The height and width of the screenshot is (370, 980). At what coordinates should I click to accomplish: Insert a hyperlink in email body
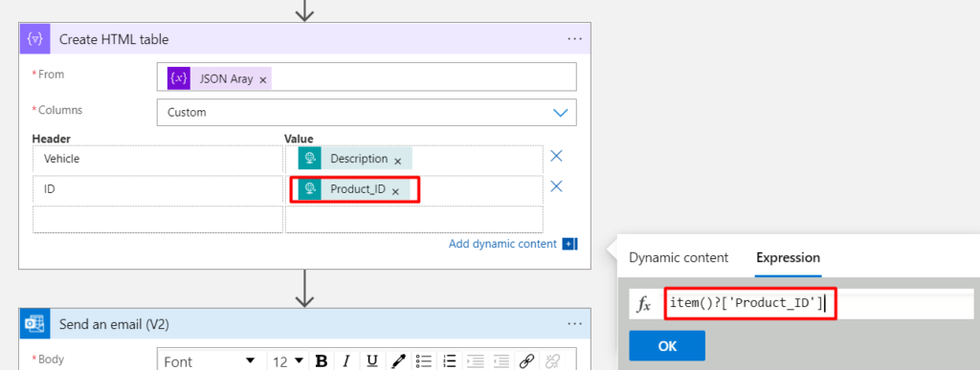pos(527,361)
